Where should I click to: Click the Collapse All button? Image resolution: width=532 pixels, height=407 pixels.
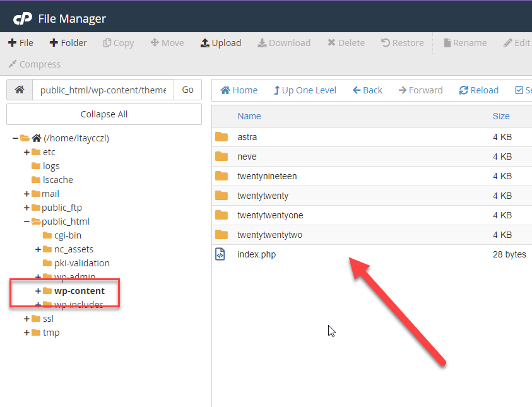tap(104, 114)
